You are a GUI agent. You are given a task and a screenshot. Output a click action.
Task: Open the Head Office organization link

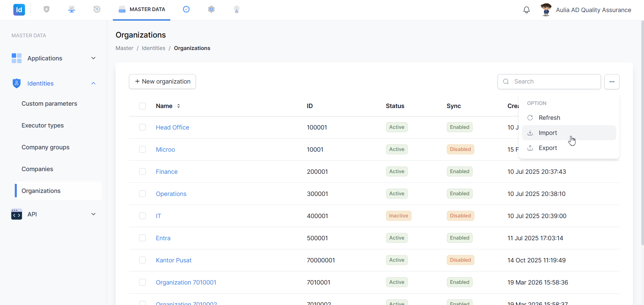click(x=172, y=128)
